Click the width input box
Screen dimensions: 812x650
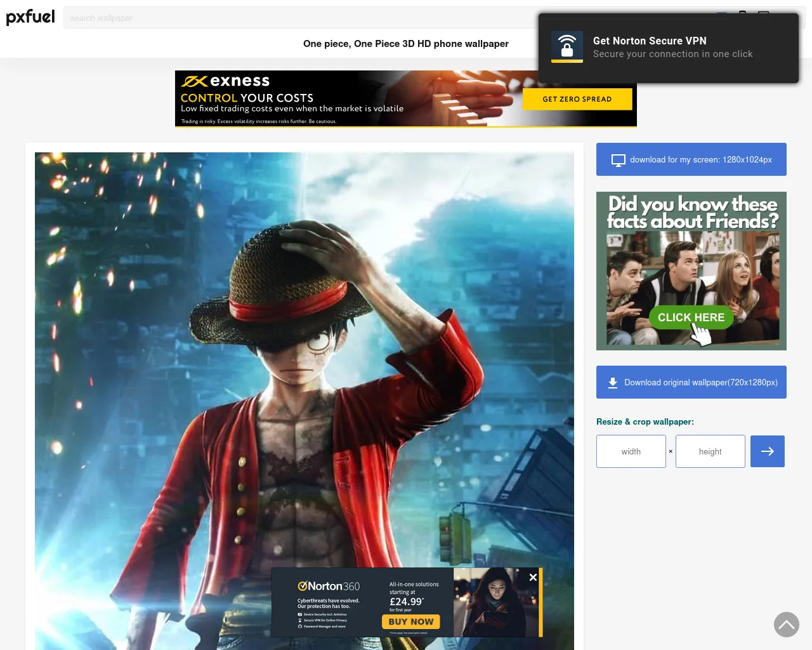[631, 451]
